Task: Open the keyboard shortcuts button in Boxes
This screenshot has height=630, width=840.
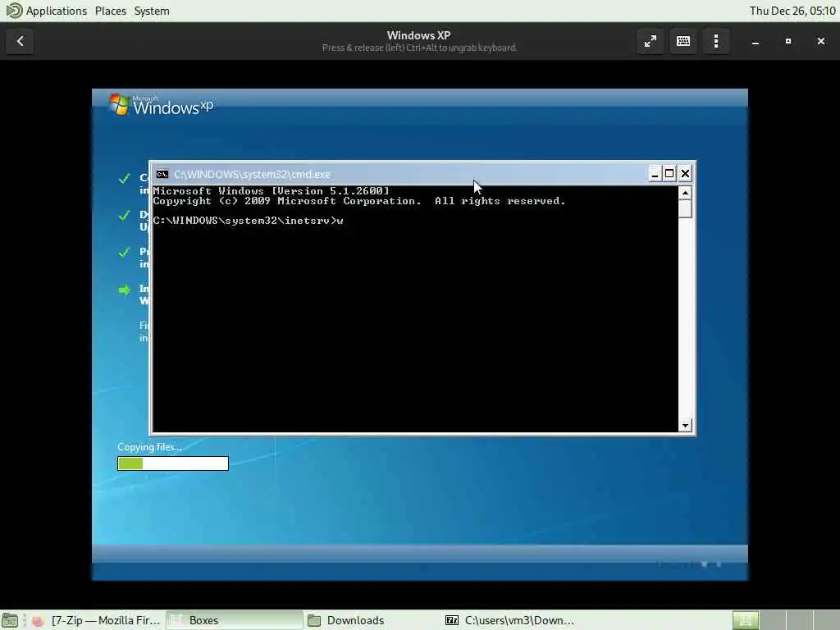Action: pyautogui.click(x=683, y=41)
